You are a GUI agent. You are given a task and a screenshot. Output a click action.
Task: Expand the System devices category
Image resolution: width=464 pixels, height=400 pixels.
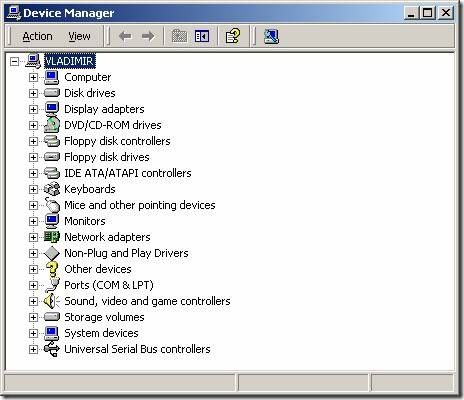click(x=33, y=333)
